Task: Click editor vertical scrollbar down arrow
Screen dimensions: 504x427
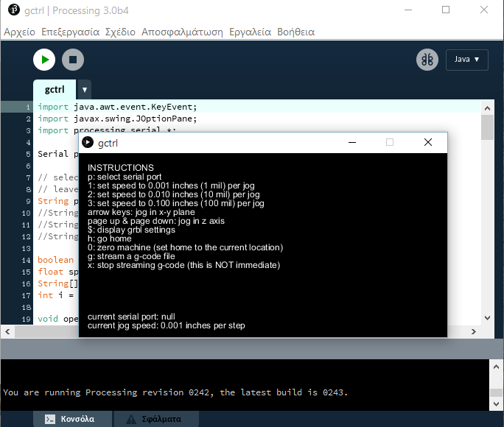Action: point(487,318)
